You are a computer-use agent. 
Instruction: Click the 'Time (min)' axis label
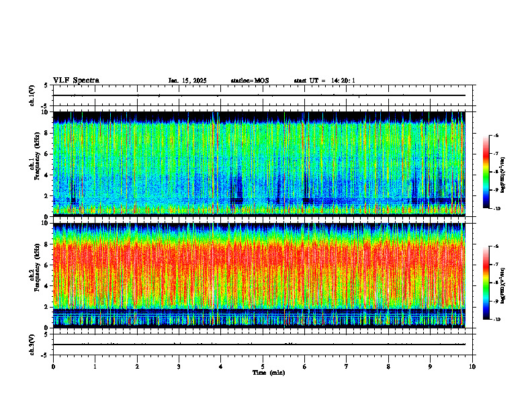[269, 373]
